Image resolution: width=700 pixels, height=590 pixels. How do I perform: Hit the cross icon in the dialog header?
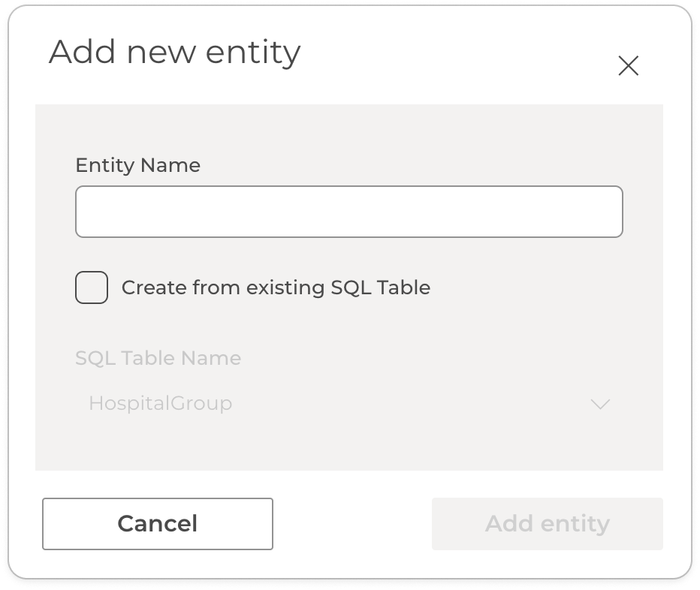tap(628, 66)
